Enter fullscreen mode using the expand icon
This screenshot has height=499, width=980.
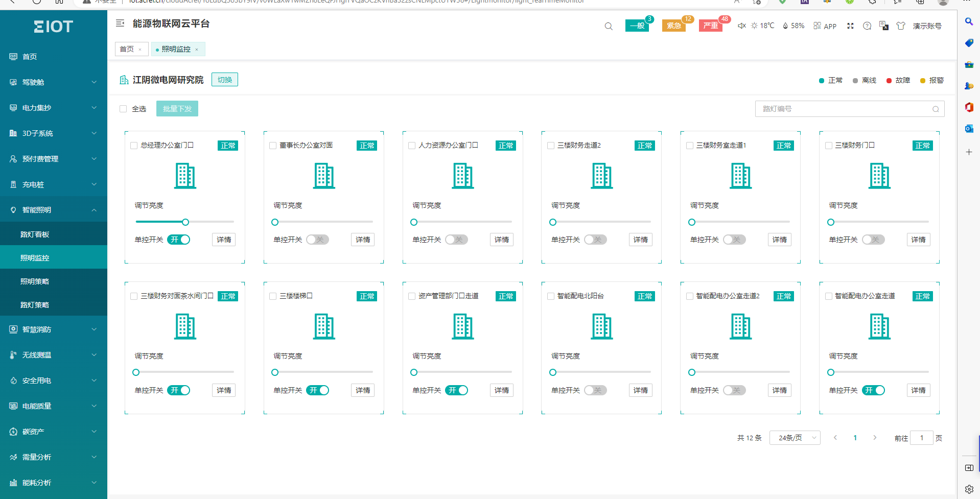pos(850,26)
